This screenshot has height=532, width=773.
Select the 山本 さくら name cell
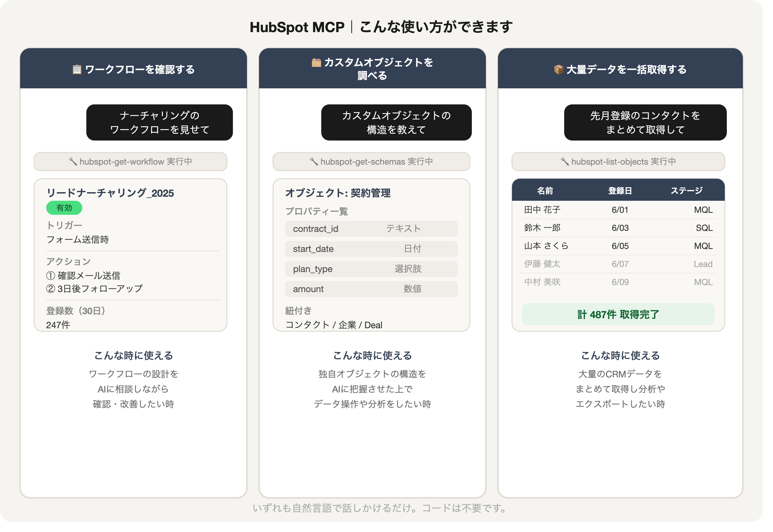pos(546,246)
